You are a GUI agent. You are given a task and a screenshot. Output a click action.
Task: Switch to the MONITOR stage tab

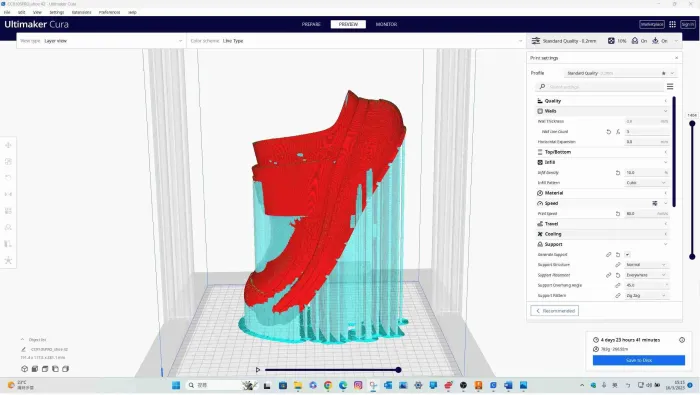386,24
